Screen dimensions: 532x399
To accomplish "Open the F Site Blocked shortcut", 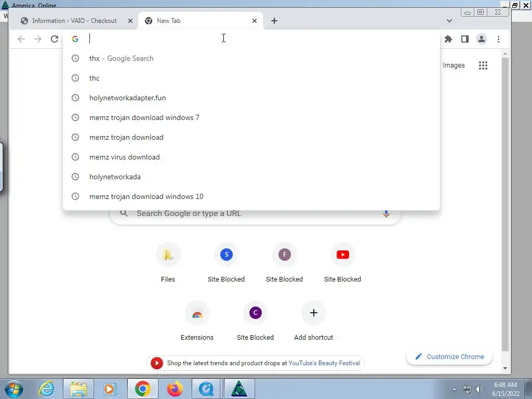I will (284, 255).
